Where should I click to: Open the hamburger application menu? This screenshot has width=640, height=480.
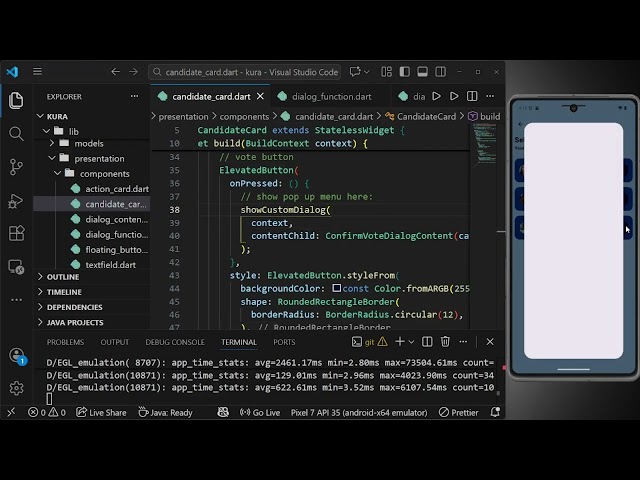pos(37,72)
